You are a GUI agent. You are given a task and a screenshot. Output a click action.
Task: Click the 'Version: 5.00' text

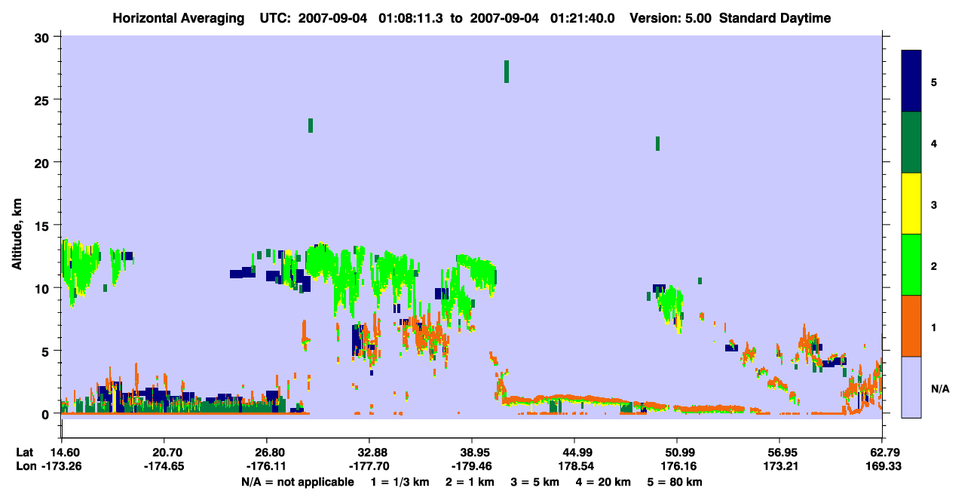point(672,18)
